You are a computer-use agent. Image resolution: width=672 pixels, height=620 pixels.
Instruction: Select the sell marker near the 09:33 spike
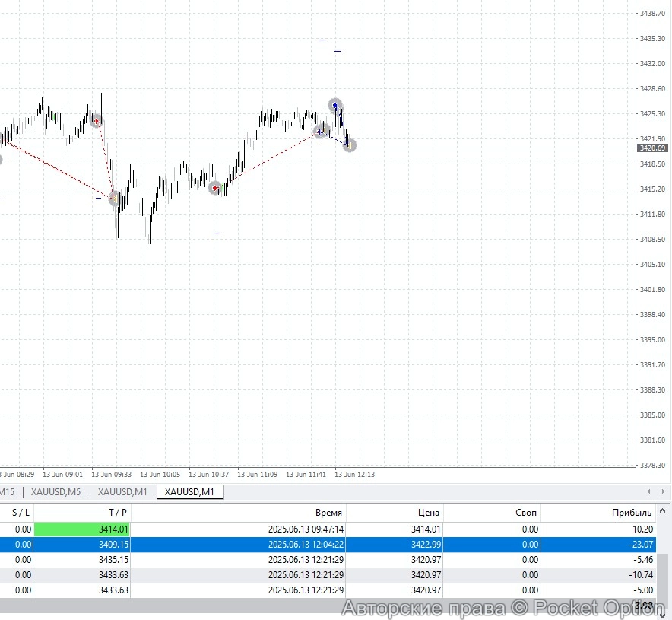97,119
